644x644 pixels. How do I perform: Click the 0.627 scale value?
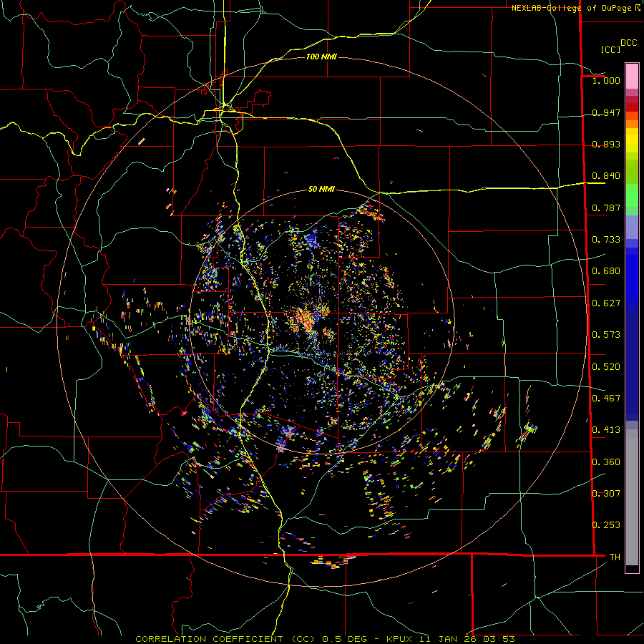pyautogui.click(x=606, y=303)
